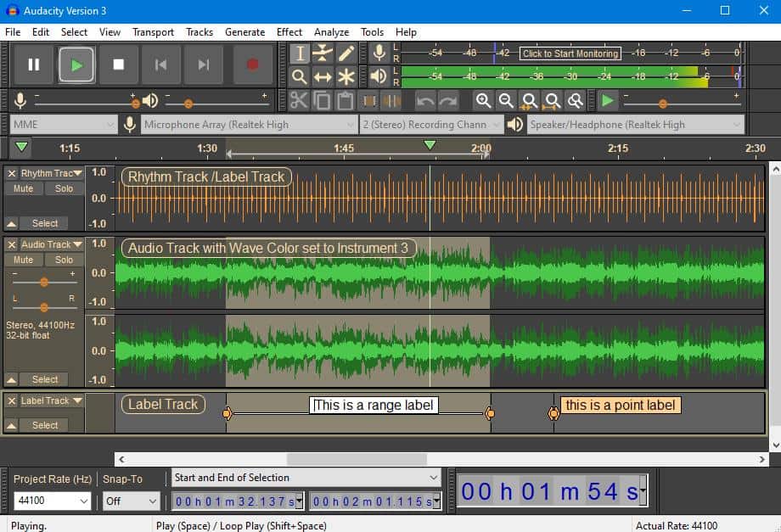The height and width of the screenshot is (532, 781).
Task: Click the Pause playback button
Action: [x=34, y=64]
